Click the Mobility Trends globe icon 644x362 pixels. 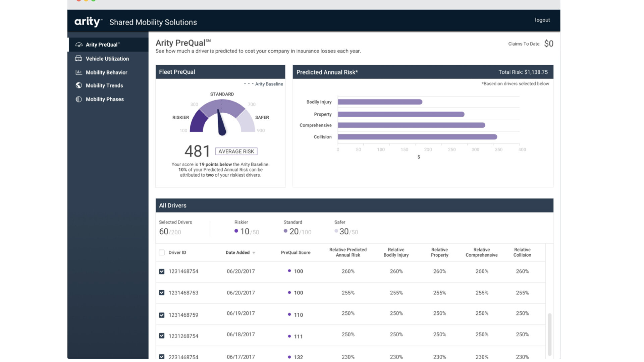[x=79, y=85]
